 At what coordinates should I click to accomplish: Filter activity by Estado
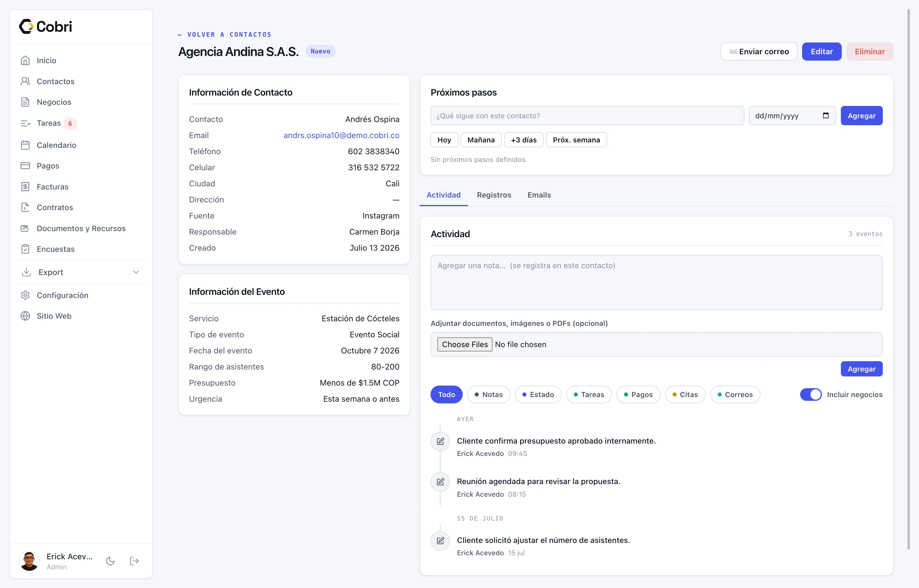[538, 394]
